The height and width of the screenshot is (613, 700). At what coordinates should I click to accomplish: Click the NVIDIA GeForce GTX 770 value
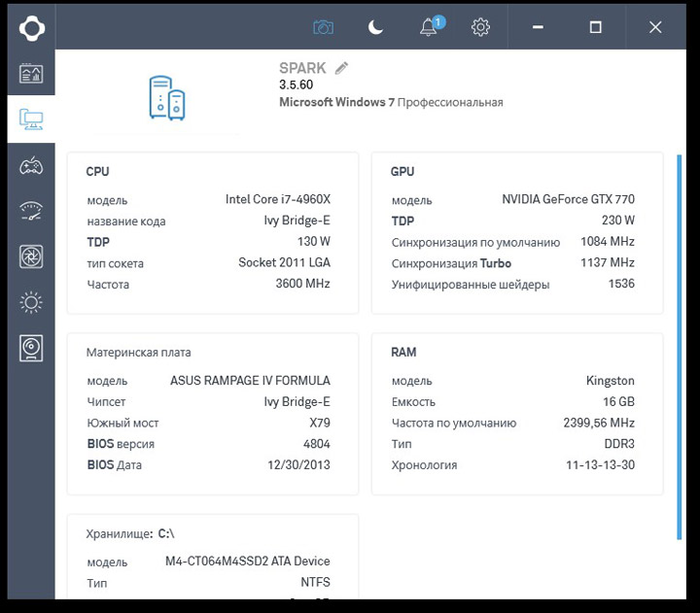coord(568,199)
